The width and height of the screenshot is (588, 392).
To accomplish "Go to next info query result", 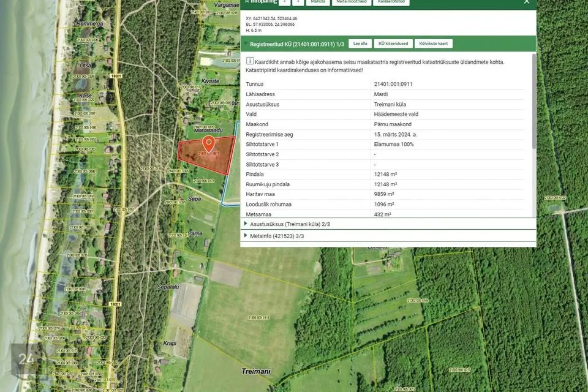I will pyautogui.click(x=298, y=2).
